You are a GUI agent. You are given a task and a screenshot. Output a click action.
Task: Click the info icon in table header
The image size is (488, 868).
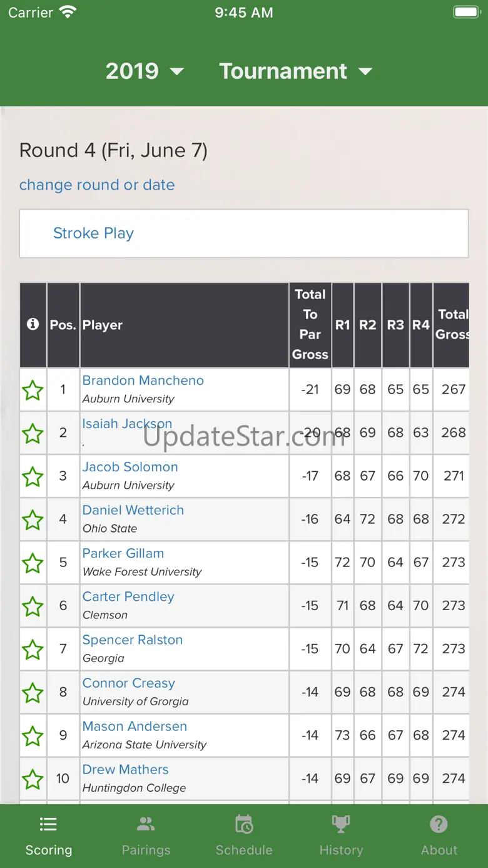coord(33,324)
